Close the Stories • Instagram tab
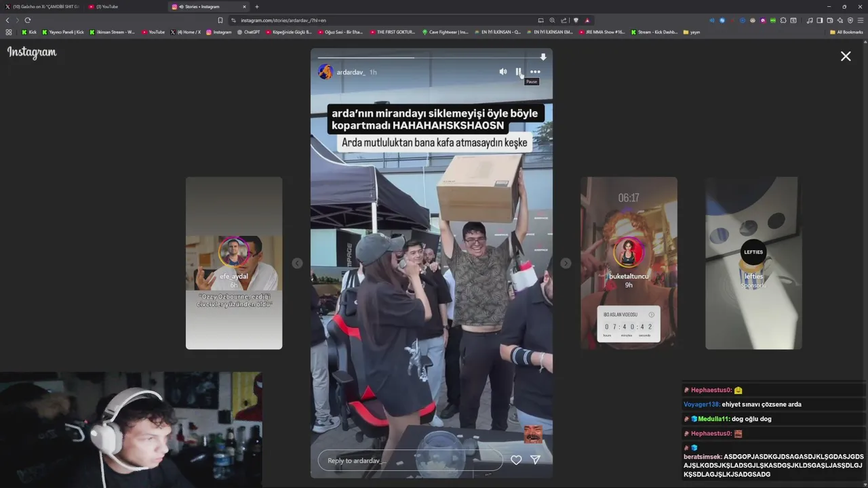Viewport: 868px width, 488px height. coord(245,7)
